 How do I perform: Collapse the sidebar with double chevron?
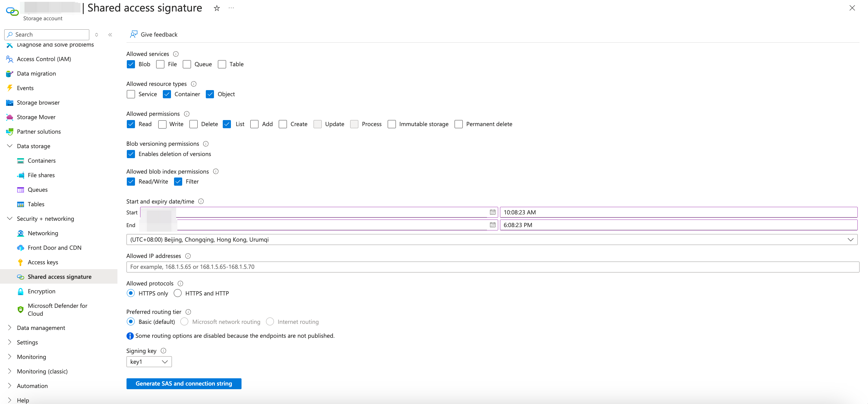(x=110, y=35)
